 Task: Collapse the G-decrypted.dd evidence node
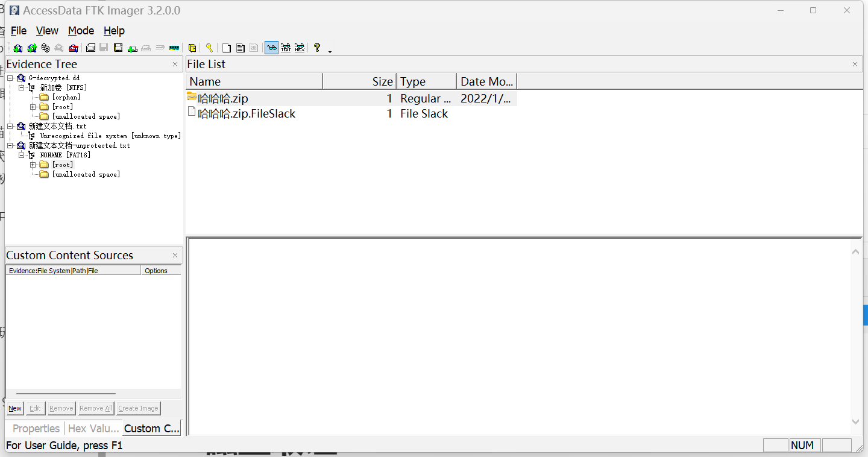pos(10,78)
